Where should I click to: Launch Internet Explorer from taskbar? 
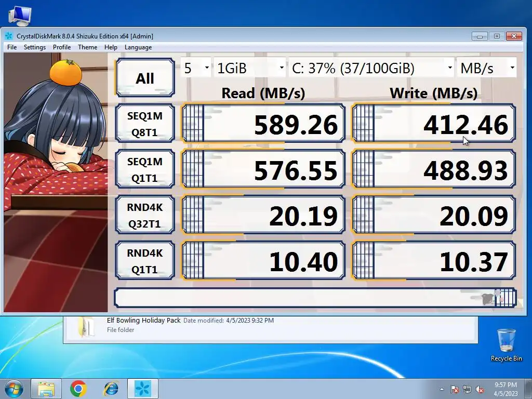(111, 389)
